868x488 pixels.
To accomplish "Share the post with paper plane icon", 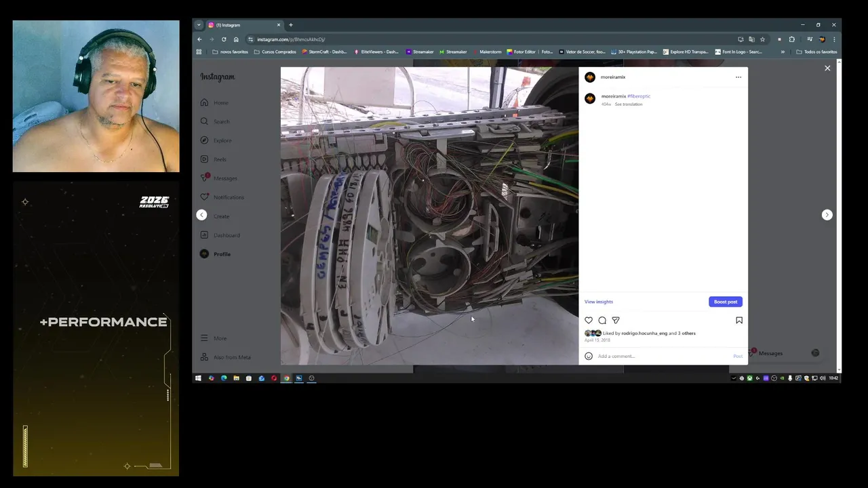I will (x=616, y=320).
